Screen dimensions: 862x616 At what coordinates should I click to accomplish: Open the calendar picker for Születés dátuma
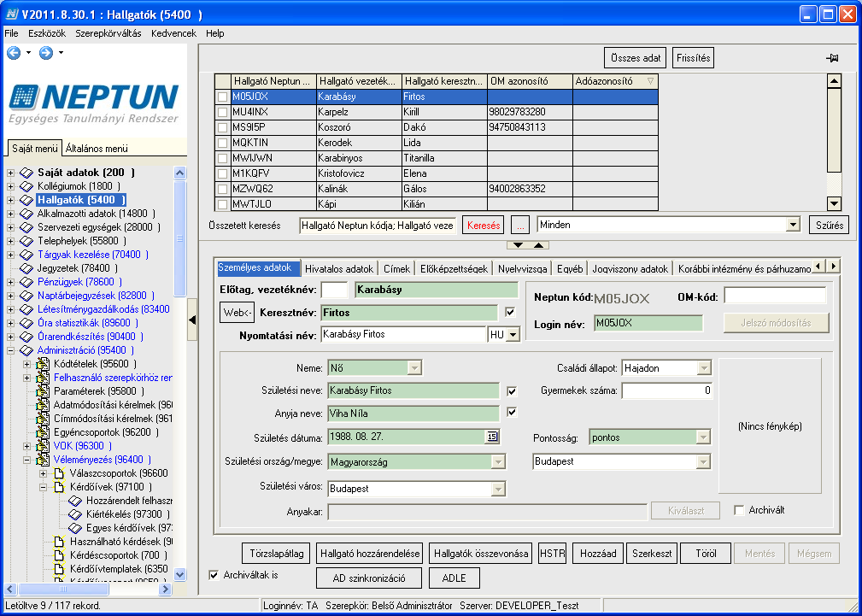click(x=492, y=437)
